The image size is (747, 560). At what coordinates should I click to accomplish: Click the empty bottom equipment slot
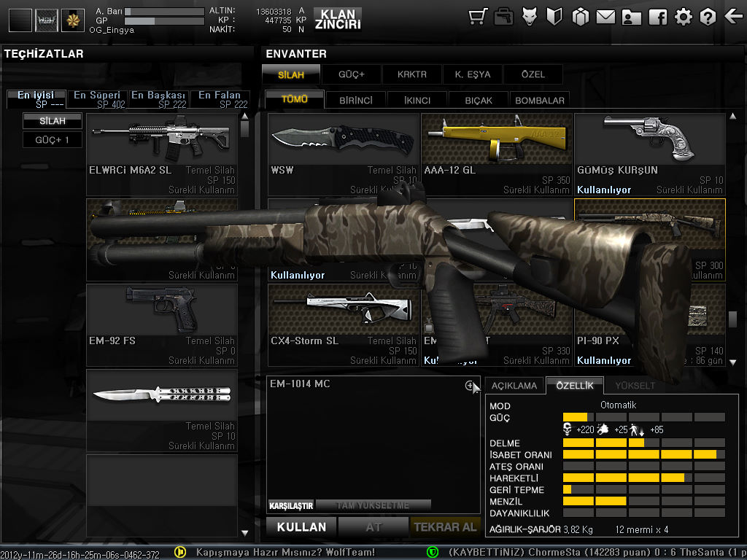point(162,496)
